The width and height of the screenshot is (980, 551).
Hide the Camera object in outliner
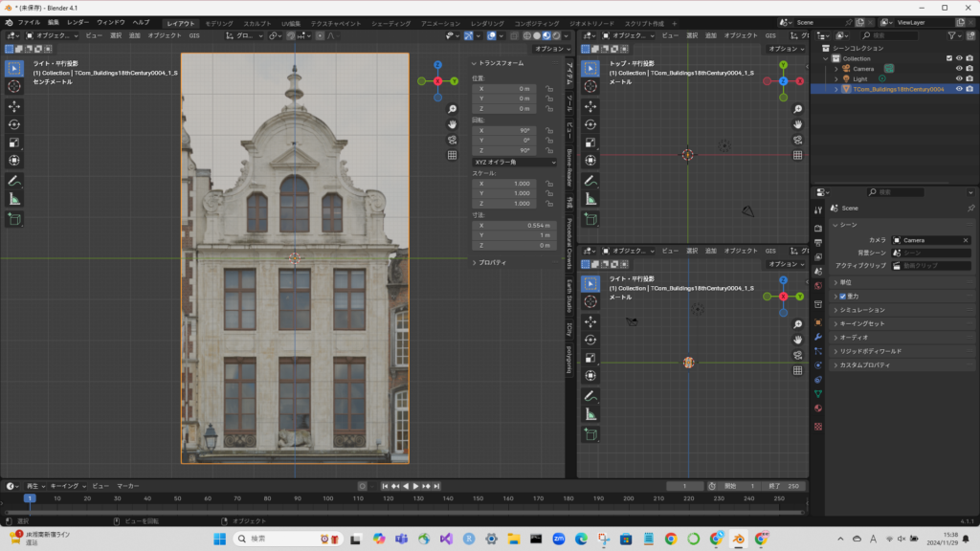[x=959, y=68]
